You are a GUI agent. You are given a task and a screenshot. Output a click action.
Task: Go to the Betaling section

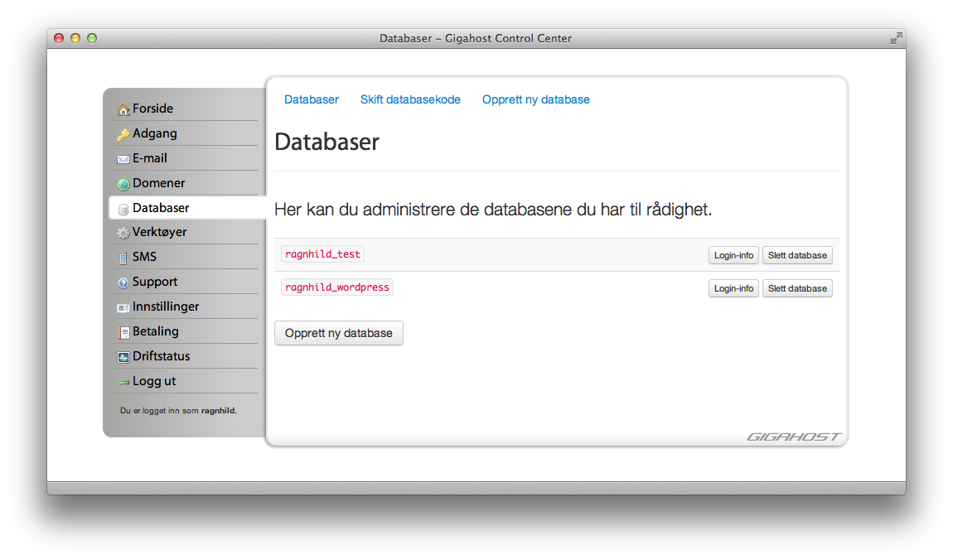coord(183,332)
